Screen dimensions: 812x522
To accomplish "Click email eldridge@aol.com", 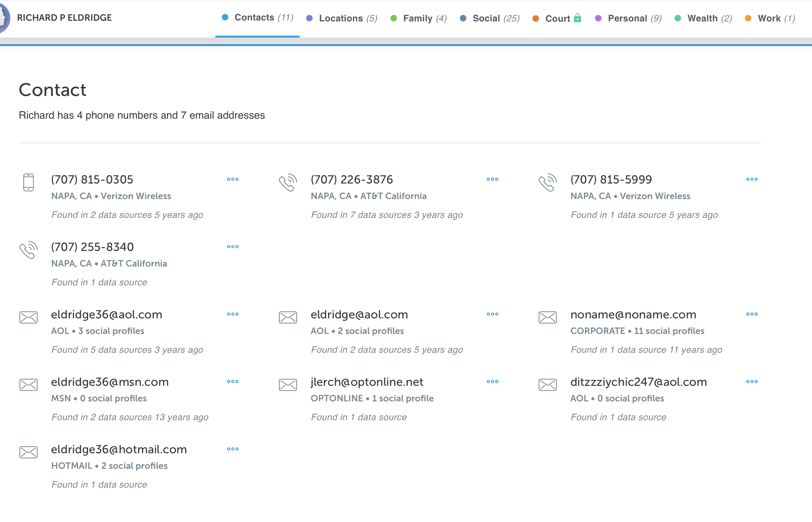I will (x=359, y=314).
